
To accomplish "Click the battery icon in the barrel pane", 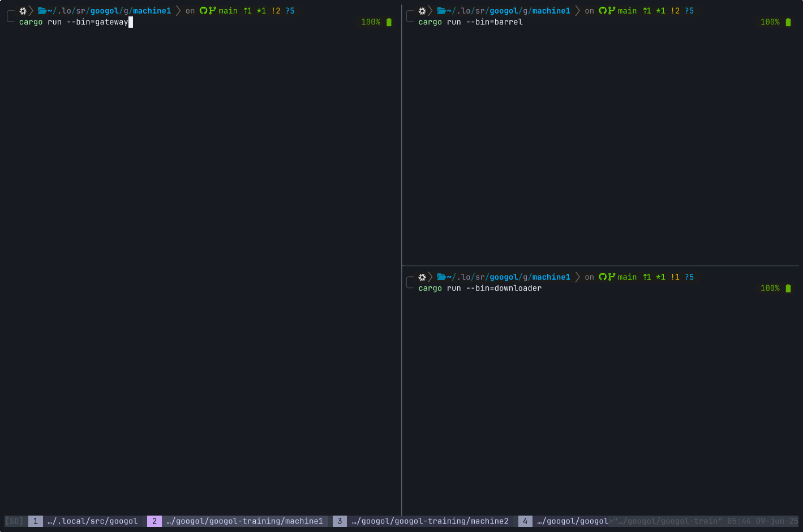I will (788, 22).
